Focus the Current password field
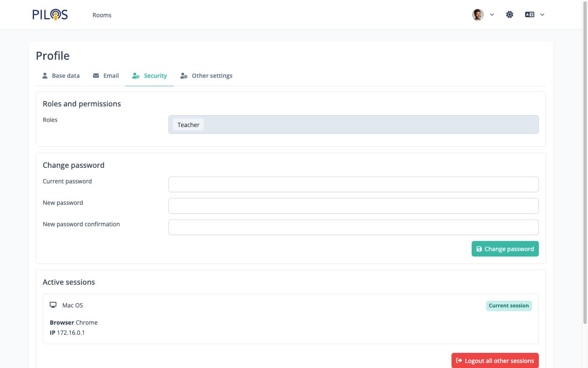The image size is (588, 368). (353, 184)
